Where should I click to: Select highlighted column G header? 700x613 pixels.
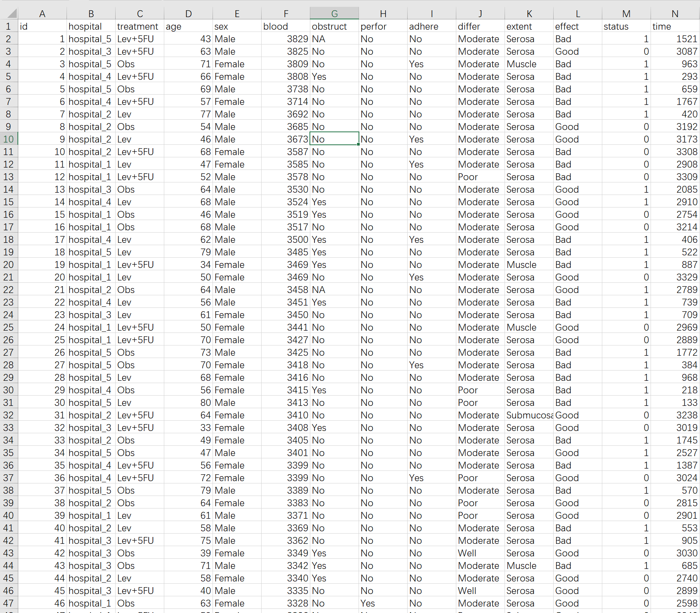coord(334,14)
